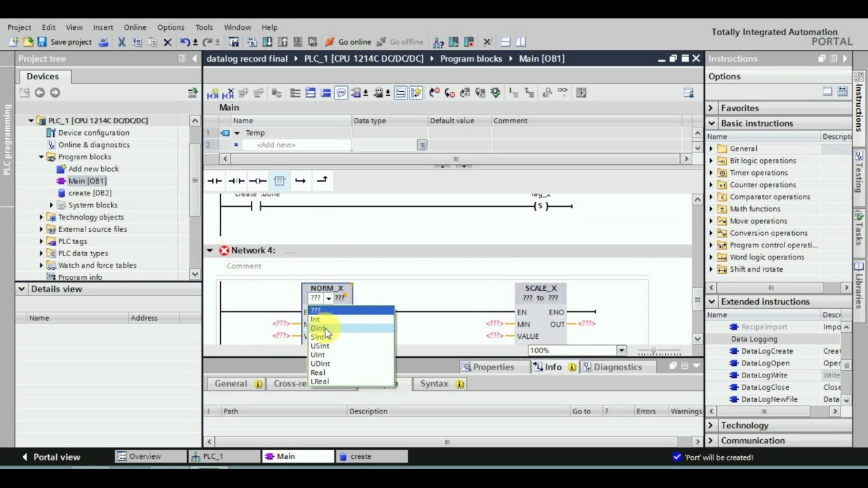
Task: Expand the Technology instructions section
Action: tap(711, 426)
